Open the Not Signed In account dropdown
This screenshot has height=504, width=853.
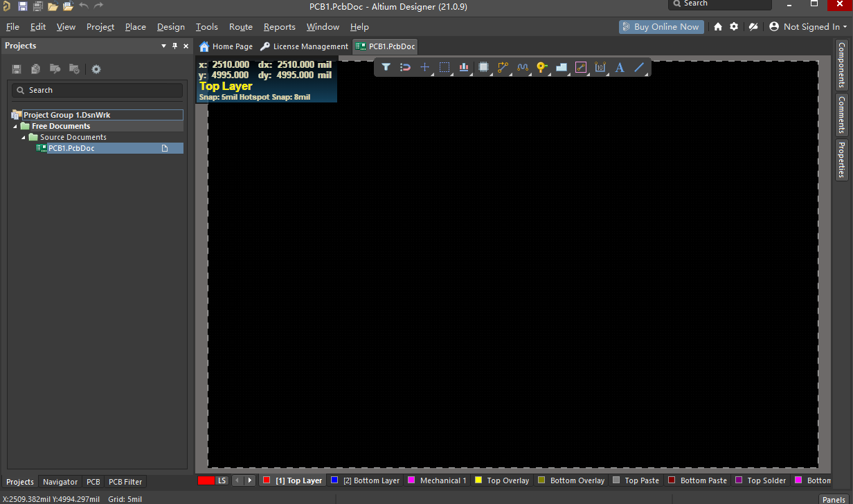tap(808, 26)
